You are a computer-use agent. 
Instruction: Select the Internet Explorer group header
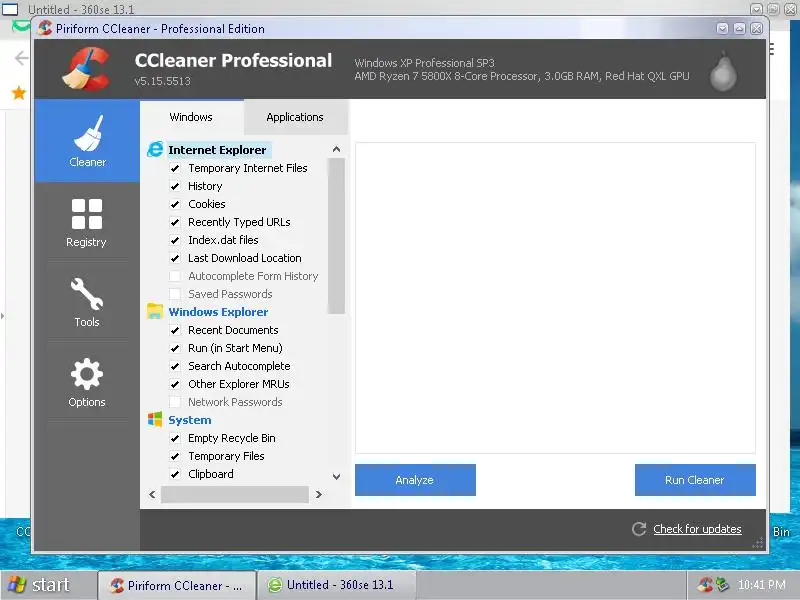click(x=217, y=150)
